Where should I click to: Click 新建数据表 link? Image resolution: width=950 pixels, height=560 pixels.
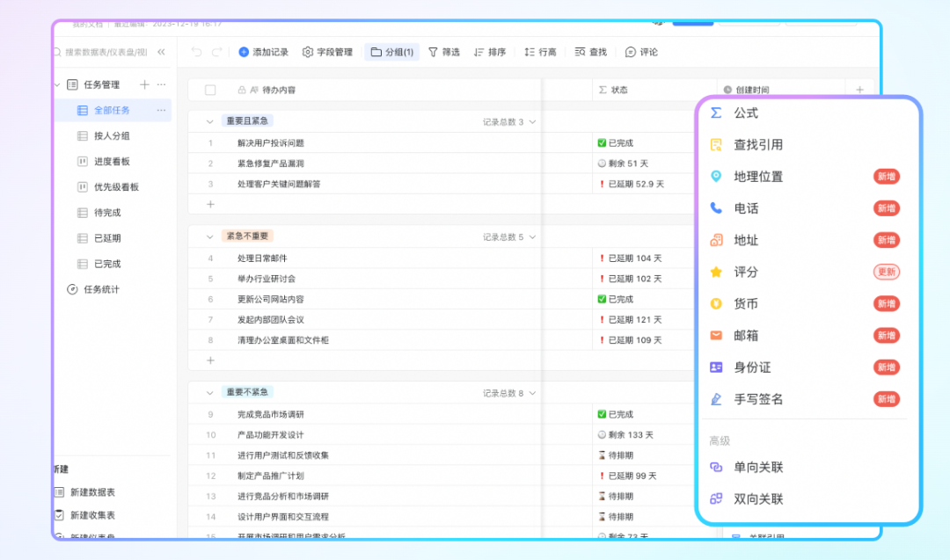[92, 492]
